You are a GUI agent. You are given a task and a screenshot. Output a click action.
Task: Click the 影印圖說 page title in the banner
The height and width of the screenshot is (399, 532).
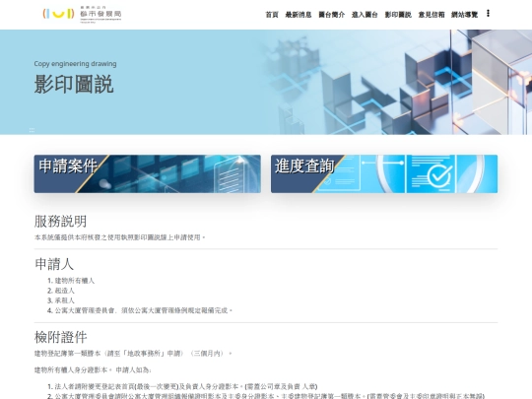tap(74, 84)
